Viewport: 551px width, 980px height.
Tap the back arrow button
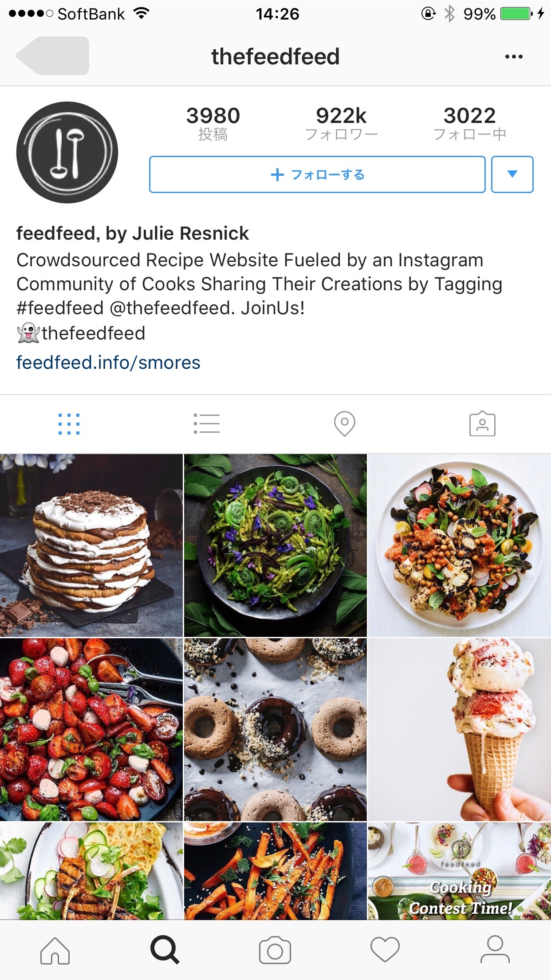[52, 55]
